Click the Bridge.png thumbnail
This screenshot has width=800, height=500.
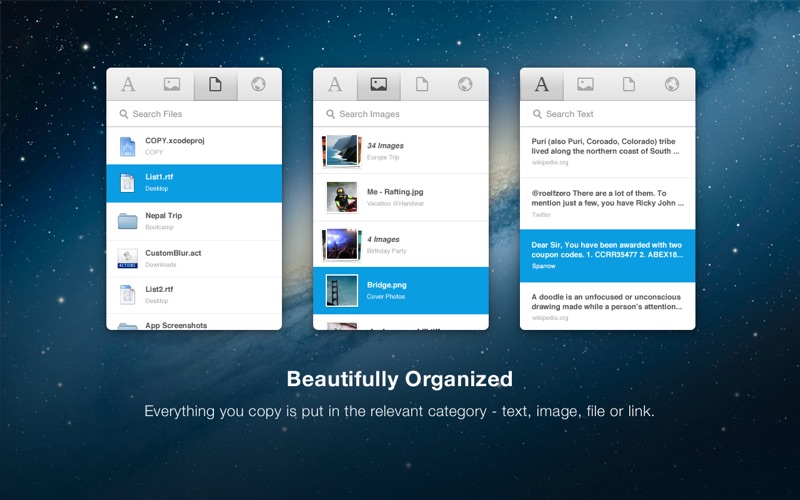[x=342, y=290]
